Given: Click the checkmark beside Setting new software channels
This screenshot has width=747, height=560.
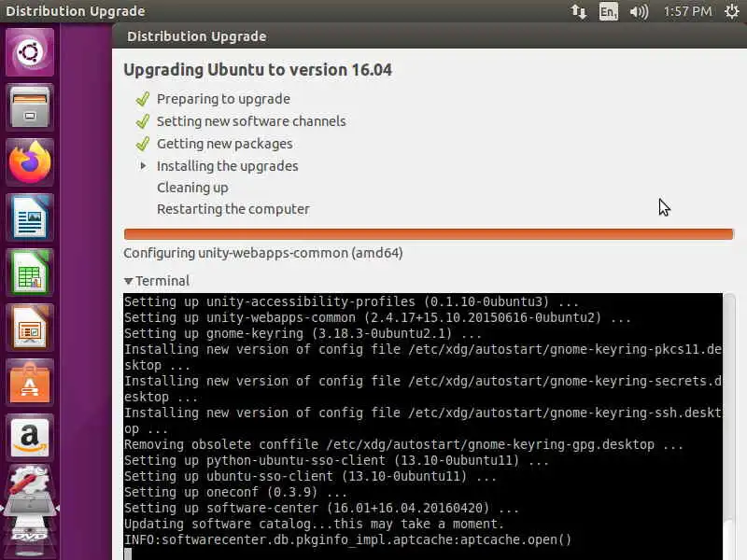Looking at the screenshot, I should (143, 121).
